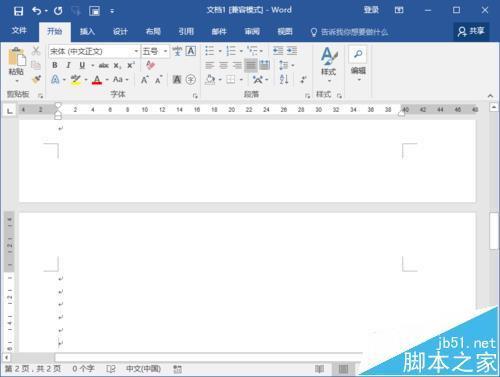Image resolution: width=500 pixels, height=377 pixels.
Task: Toggle superscript formatting
Action: (131, 65)
